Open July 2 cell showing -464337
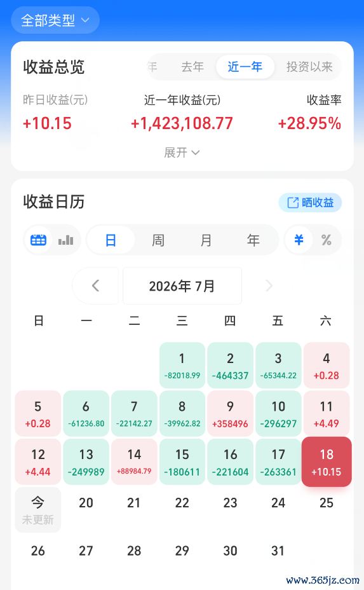 click(x=230, y=366)
